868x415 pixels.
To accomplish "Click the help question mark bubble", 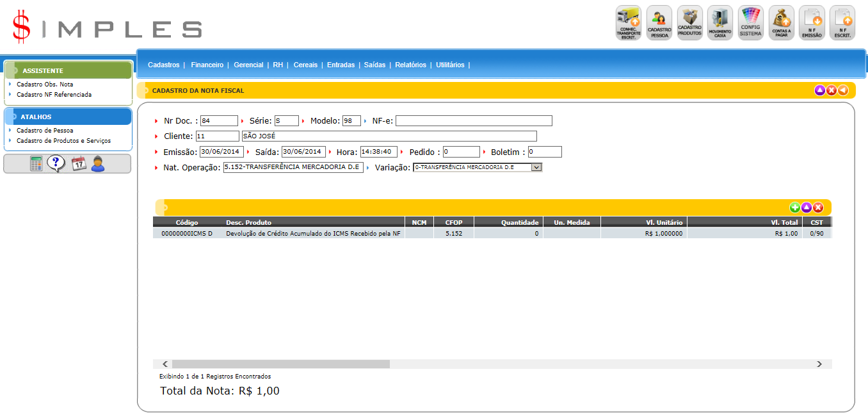I will tap(56, 164).
